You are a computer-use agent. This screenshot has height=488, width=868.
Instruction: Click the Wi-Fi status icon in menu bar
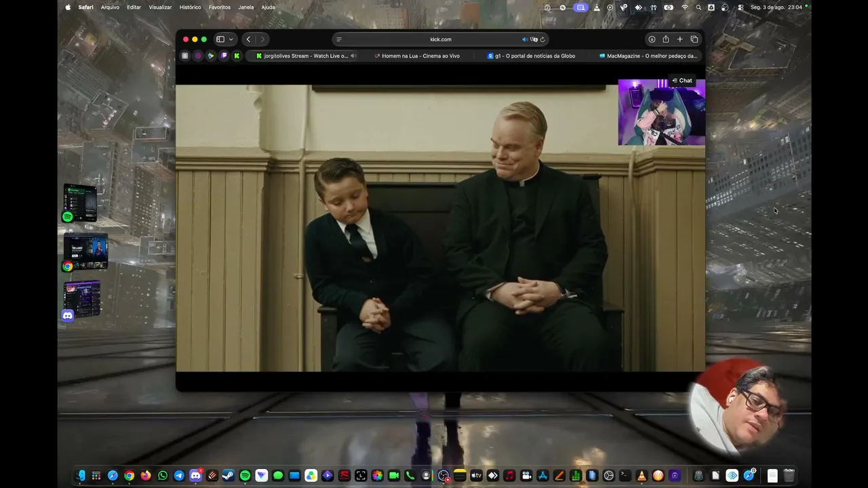tap(685, 7)
